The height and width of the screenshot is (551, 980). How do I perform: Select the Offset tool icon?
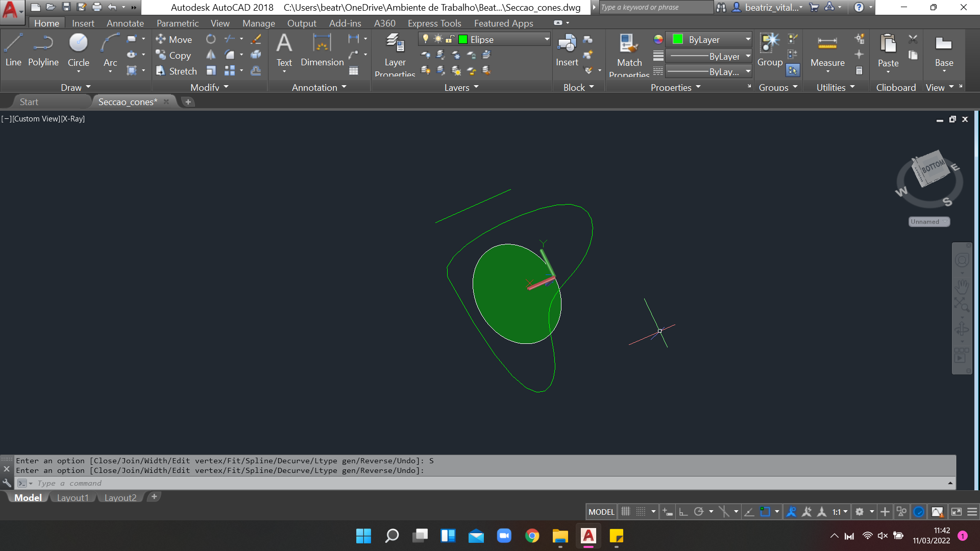pyautogui.click(x=256, y=70)
